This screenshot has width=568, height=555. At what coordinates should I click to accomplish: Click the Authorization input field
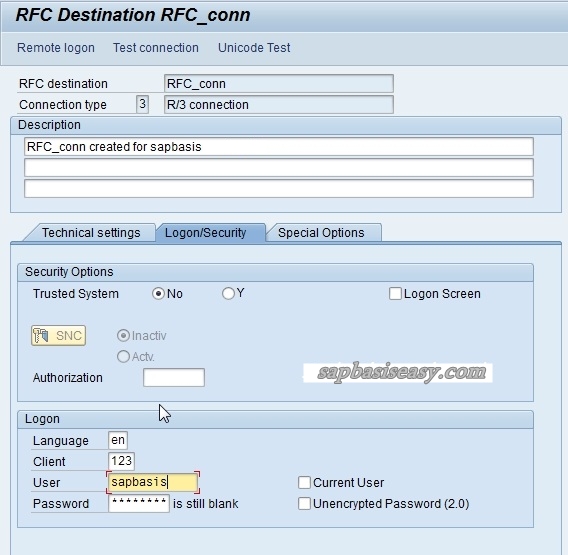(174, 377)
